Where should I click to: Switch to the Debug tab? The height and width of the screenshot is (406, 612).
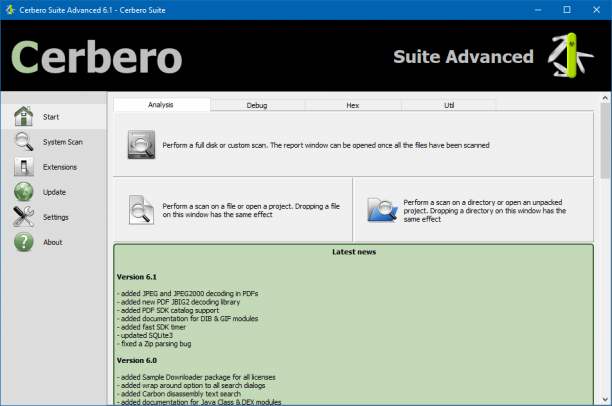tap(257, 105)
